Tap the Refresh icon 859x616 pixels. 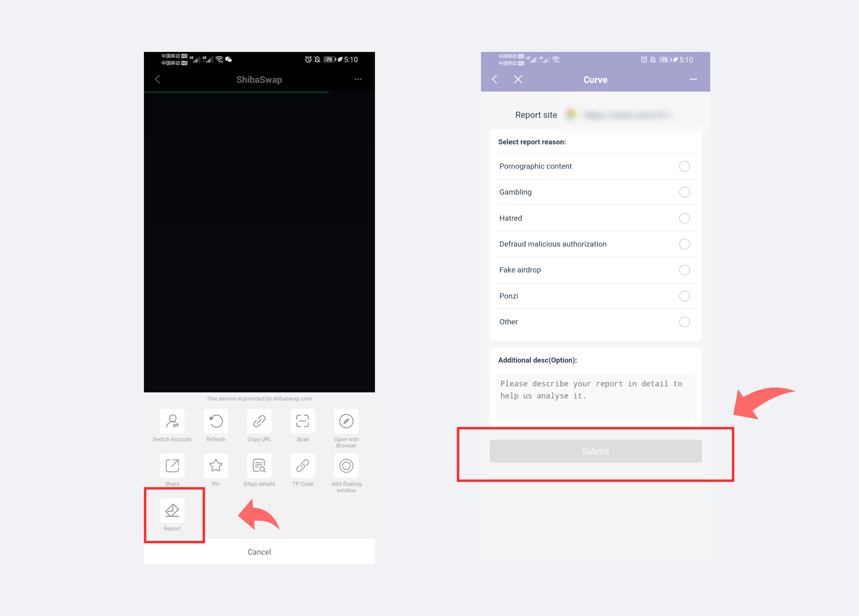(x=215, y=421)
